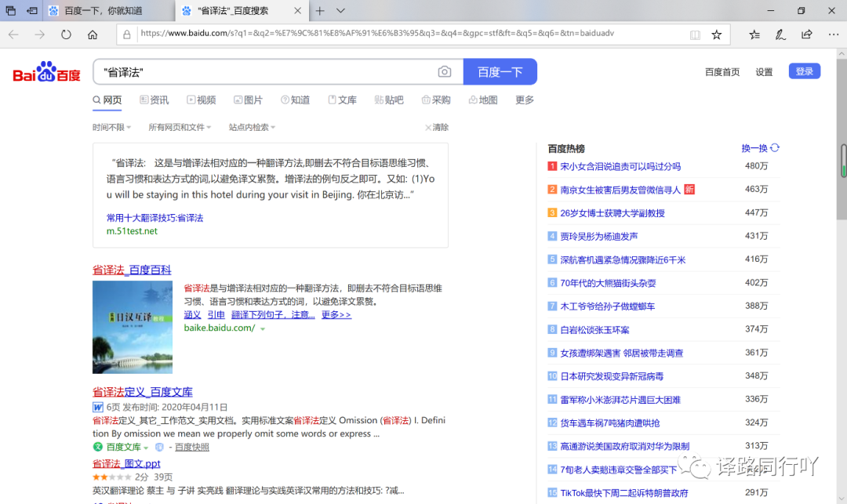Open the 省译法定义_百度文库 result
Viewport: 847px width, 504px height.
(x=143, y=392)
